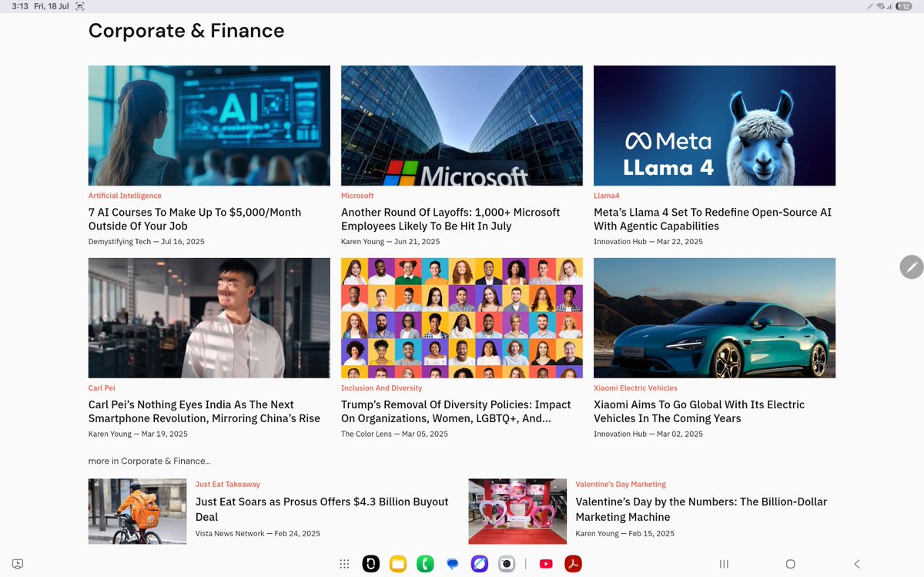Click the Meta Llama 4 thumbnail
The height and width of the screenshot is (577, 924).
[715, 126]
